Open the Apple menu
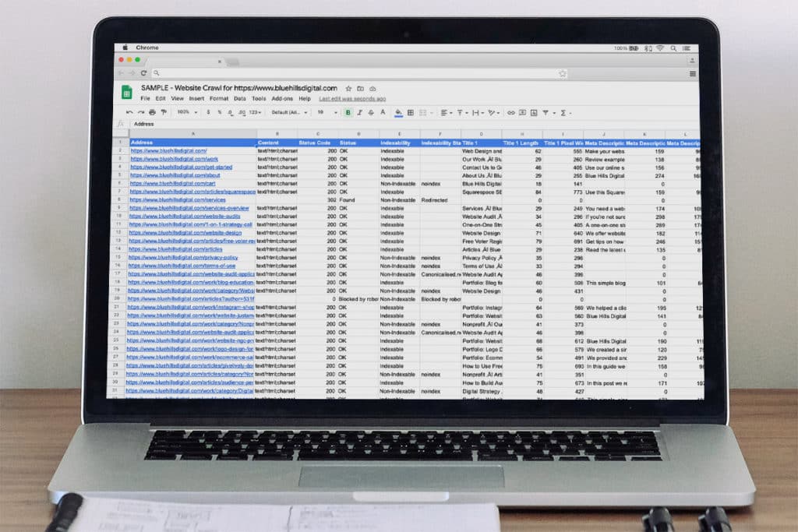Image resolution: width=798 pixels, height=532 pixels. [x=125, y=48]
